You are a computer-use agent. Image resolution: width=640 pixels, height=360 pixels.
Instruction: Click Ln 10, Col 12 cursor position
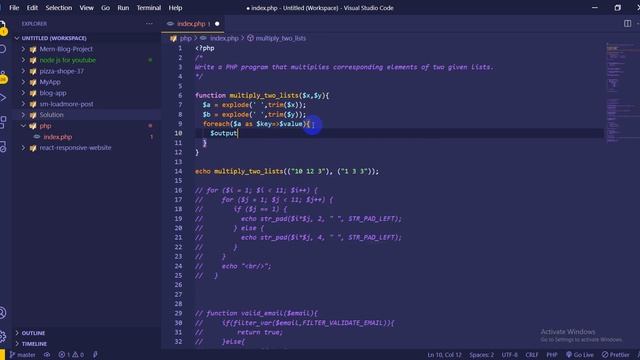[444, 355]
